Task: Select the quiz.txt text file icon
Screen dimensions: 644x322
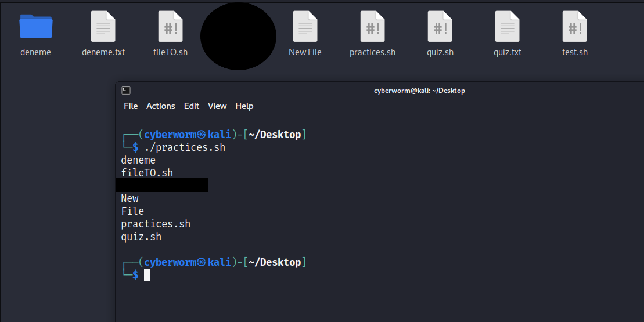Action: [x=507, y=26]
